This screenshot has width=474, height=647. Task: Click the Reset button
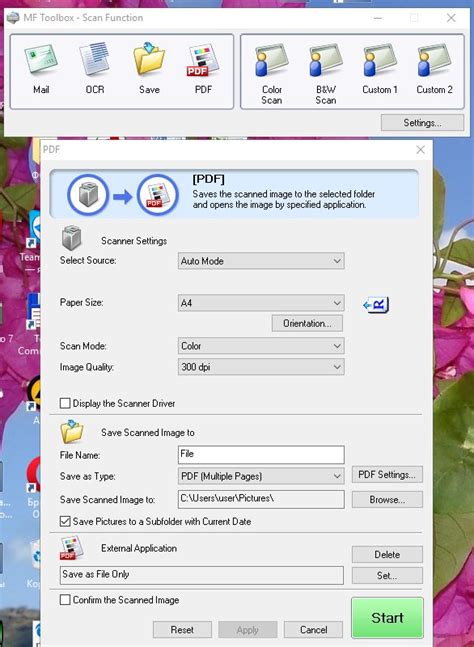(182, 630)
